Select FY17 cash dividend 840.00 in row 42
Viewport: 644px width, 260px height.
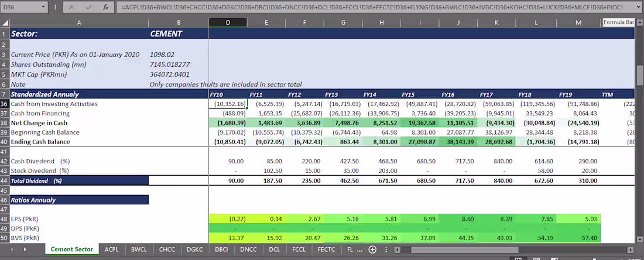(496, 162)
